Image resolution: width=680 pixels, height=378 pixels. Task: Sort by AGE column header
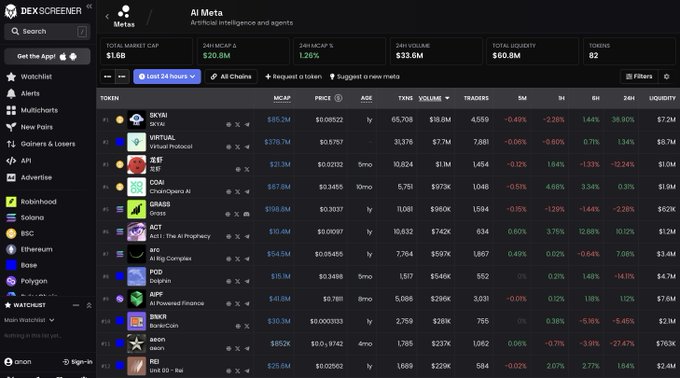click(x=366, y=98)
